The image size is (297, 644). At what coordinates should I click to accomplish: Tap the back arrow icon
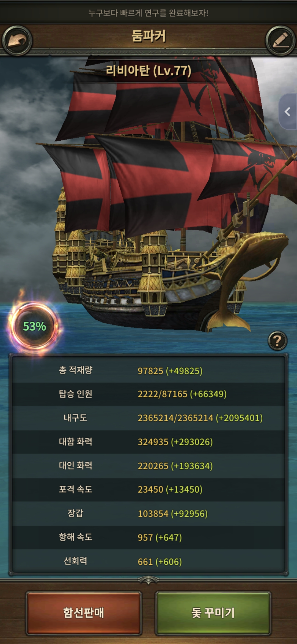17,41
